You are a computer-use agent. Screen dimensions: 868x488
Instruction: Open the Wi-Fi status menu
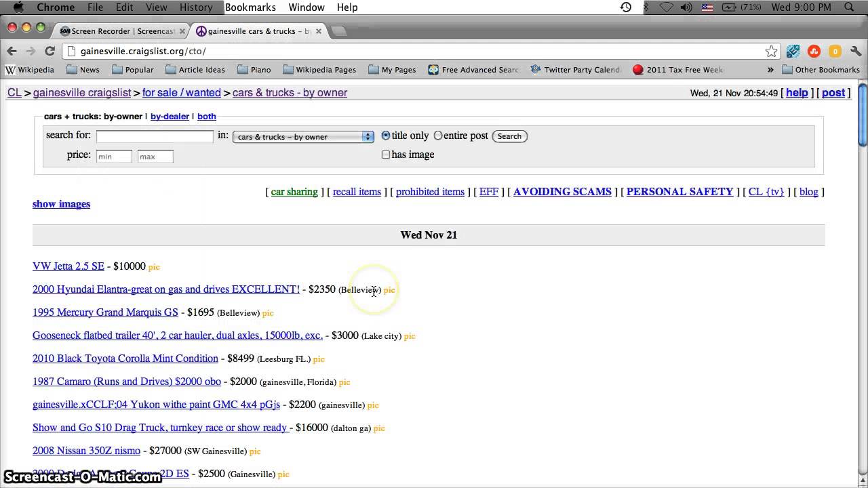(667, 7)
